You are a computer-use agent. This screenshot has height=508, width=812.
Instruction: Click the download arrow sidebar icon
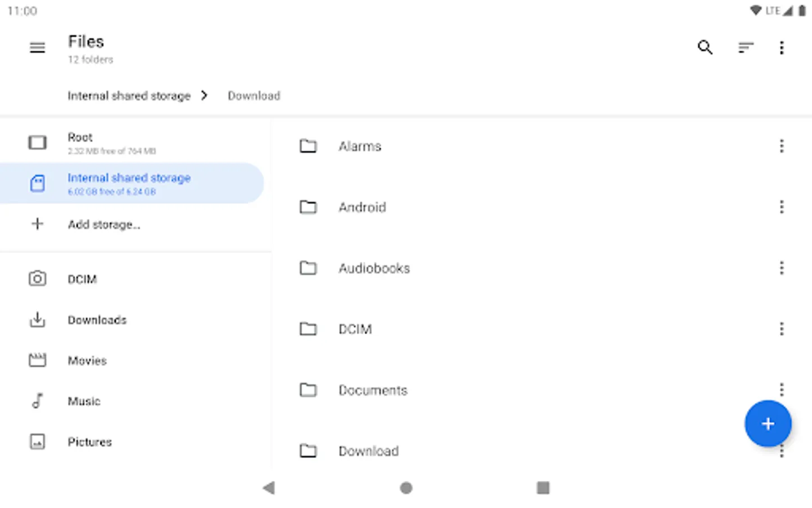pyautogui.click(x=37, y=319)
